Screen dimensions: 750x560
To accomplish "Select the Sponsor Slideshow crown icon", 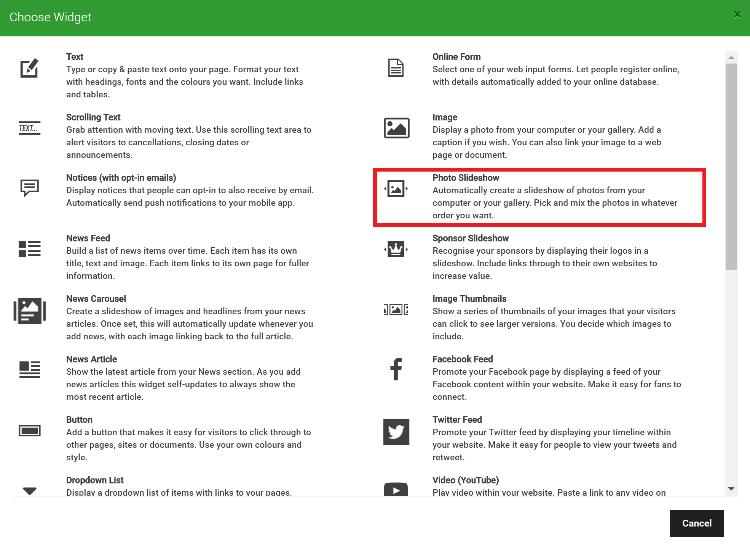I will pos(396,249).
